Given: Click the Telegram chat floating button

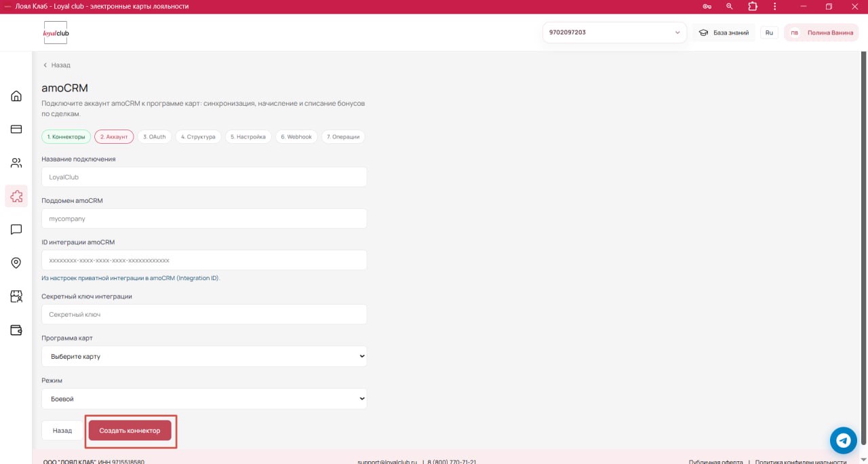Looking at the screenshot, I should 844,440.
